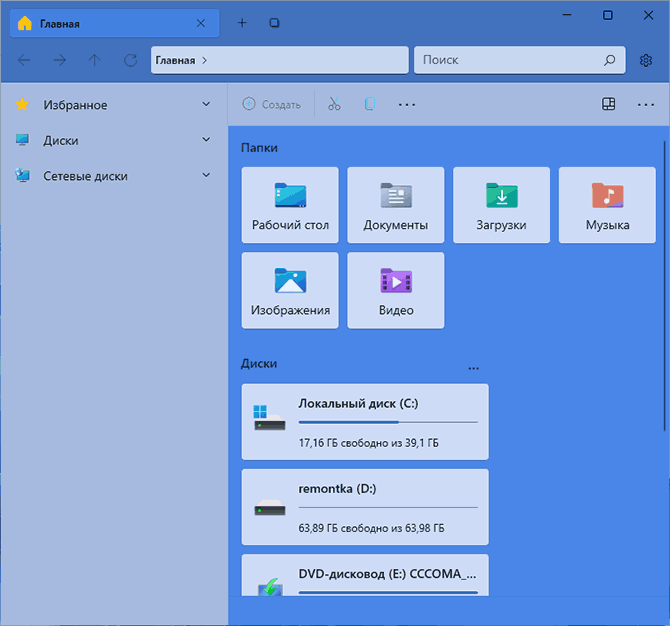Click the Cut scissors icon
This screenshot has width=670, height=626.
[334, 104]
